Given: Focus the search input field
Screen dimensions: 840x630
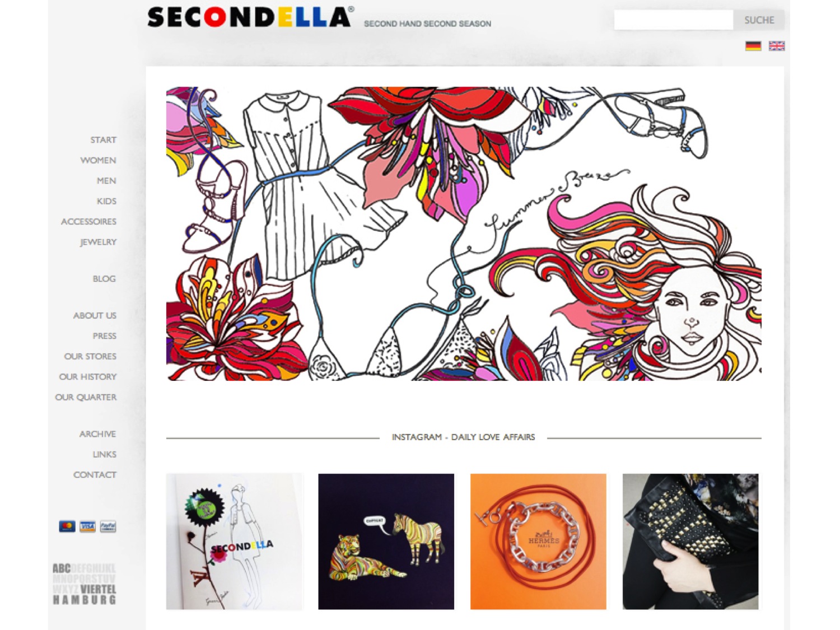Looking at the screenshot, I should tap(674, 20).
